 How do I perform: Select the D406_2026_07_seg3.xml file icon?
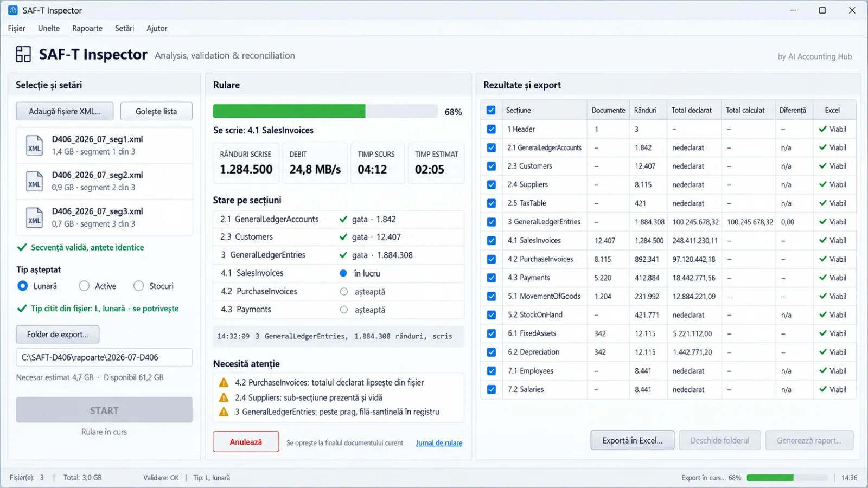click(x=35, y=217)
